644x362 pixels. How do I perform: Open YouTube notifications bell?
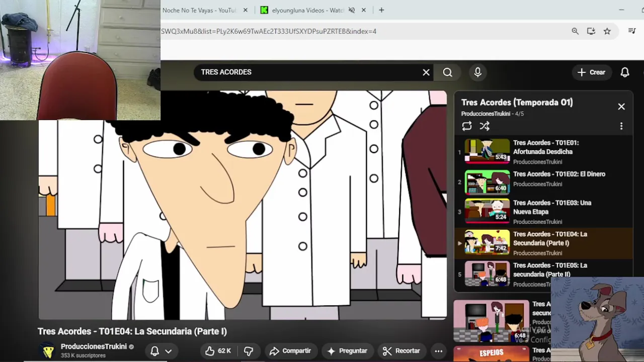tap(625, 72)
